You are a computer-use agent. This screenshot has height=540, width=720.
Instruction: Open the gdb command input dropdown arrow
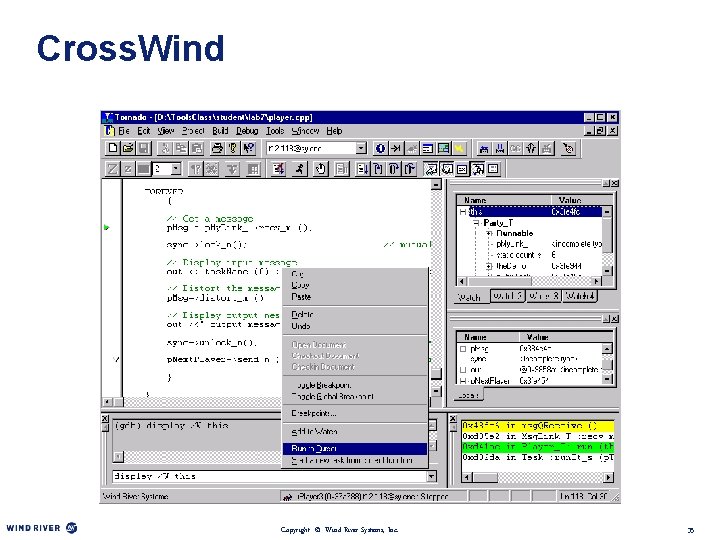point(431,476)
